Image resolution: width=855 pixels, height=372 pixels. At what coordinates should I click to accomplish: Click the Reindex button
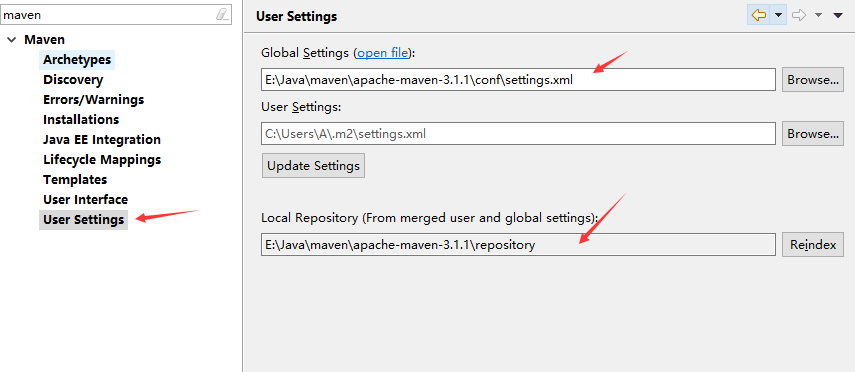(x=813, y=245)
